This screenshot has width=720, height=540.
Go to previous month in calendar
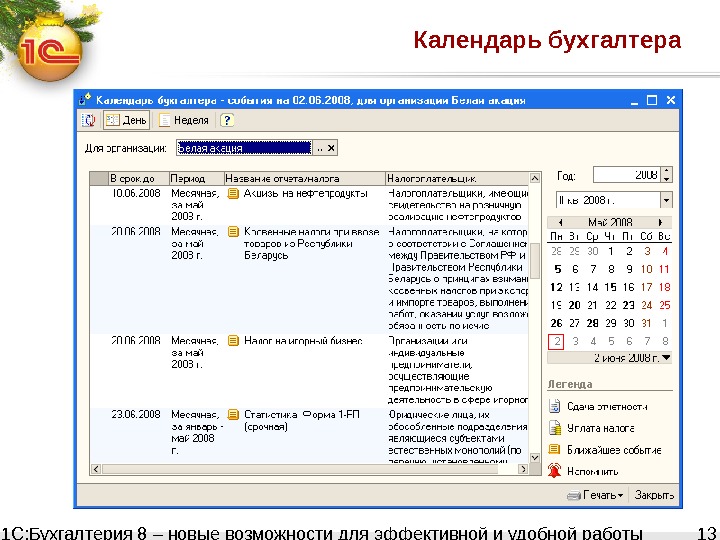(560, 223)
